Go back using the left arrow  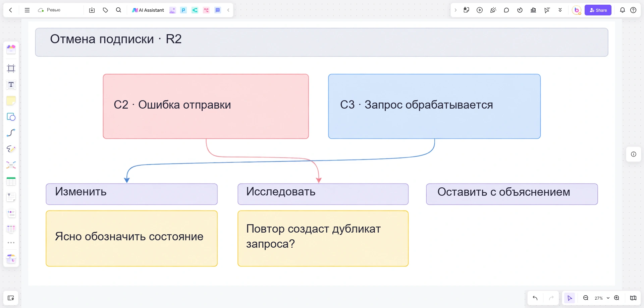[11, 10]
